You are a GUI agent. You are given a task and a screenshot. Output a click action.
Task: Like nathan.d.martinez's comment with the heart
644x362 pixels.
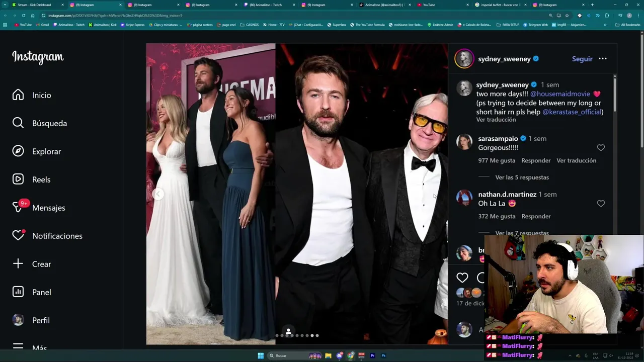click(601, 204)
